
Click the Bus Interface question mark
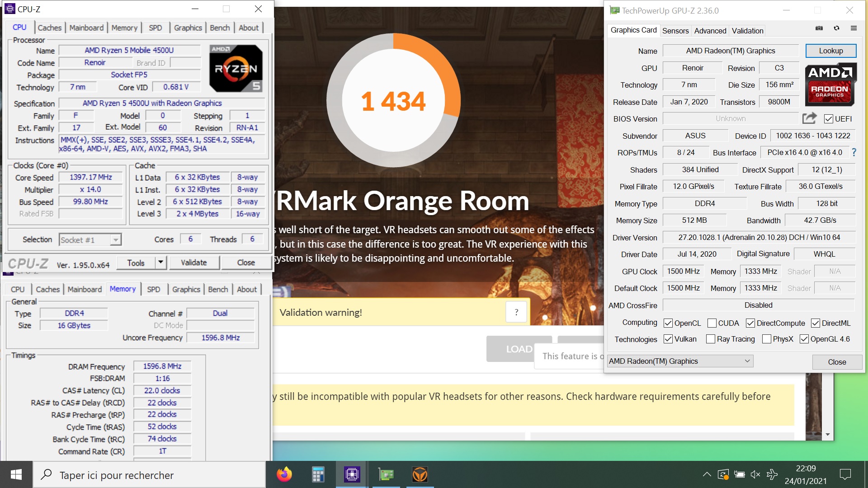click(x=854, y=153)
